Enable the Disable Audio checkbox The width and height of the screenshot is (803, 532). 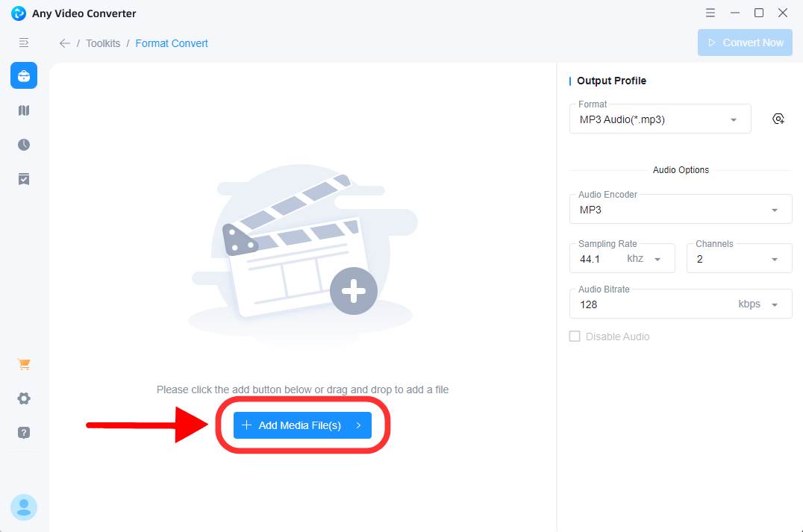(575, 337)
